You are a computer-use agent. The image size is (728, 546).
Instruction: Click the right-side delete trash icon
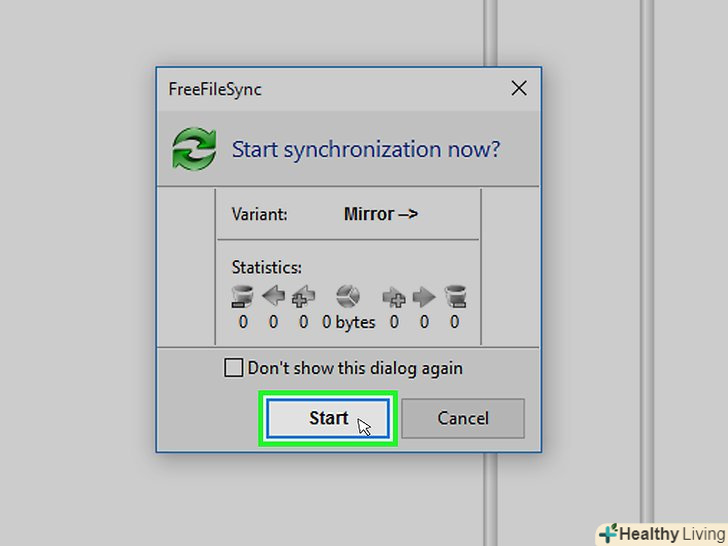tap(455, 296)
